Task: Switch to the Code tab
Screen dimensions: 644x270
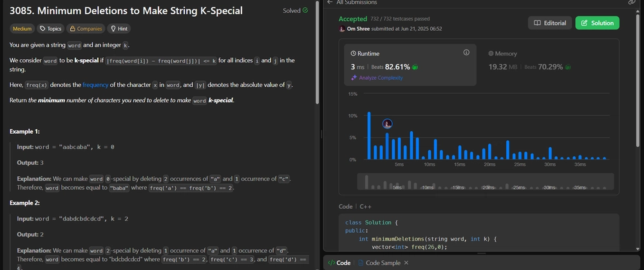Action: [339, 263]
